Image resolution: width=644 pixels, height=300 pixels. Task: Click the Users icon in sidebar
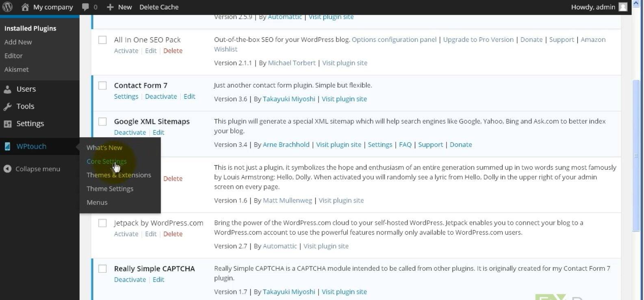[8, 89]
